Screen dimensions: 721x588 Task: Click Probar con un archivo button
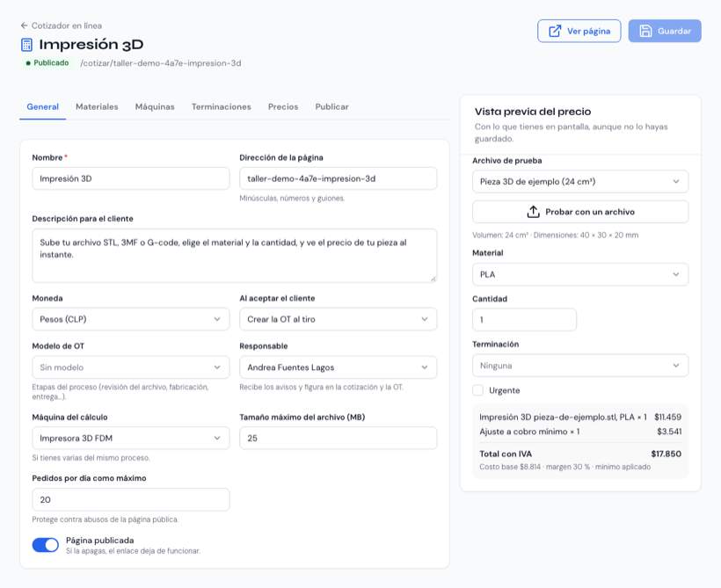580,212
